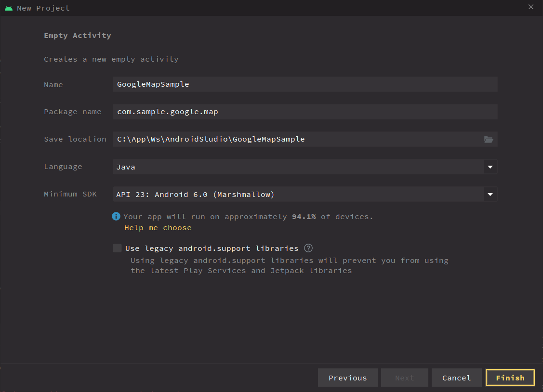Click the 'Save location' label
Image resolution: width=543 pixels, height=392 pixels.
coord(75,139)
